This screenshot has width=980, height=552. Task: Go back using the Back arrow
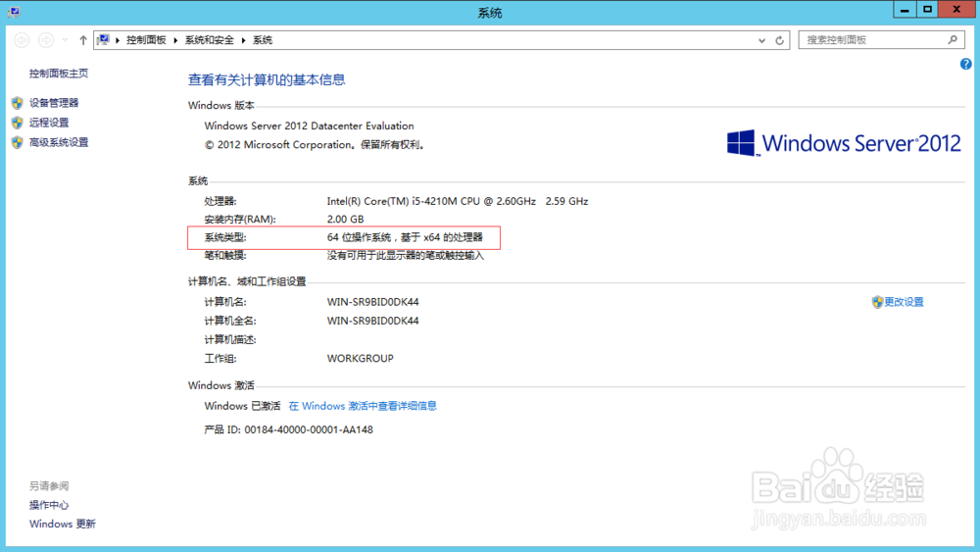click(22, 40)
